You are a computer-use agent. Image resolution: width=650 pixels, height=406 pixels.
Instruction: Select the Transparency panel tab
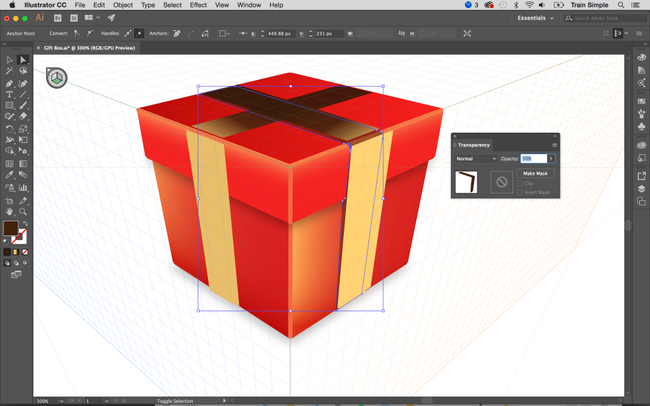point(473,145)
